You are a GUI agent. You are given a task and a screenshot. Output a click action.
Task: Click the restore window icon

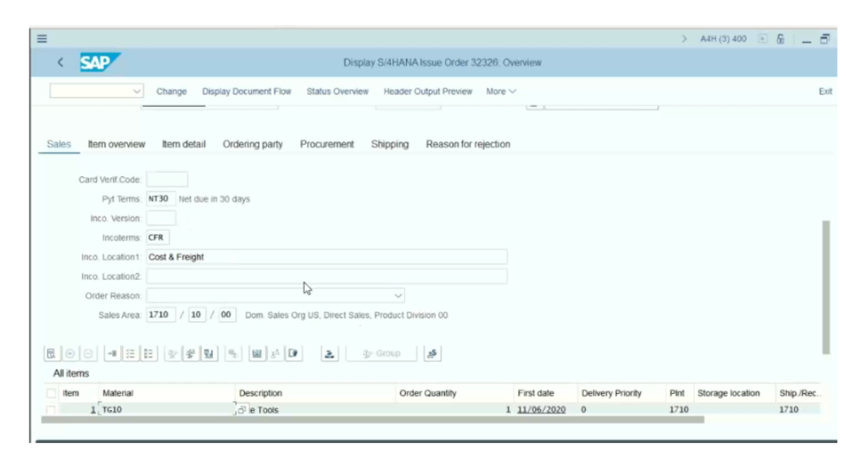pos(825,39)
